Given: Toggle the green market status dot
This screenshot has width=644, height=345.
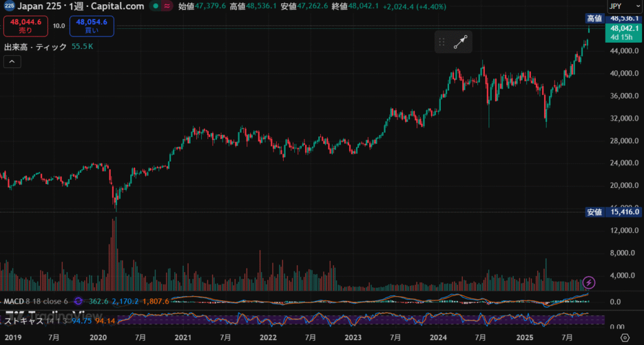Looking at the screenshot, I should click(x=154, y=6).
